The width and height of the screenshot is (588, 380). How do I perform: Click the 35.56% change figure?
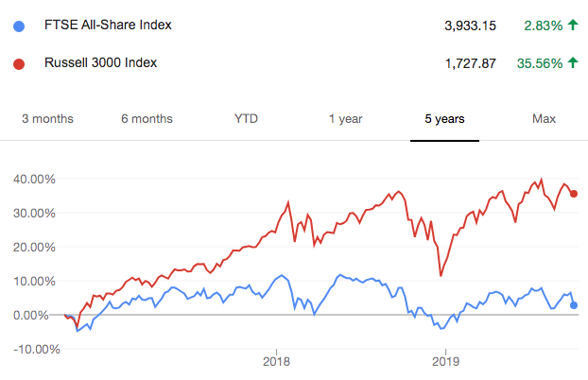[539, 63]
